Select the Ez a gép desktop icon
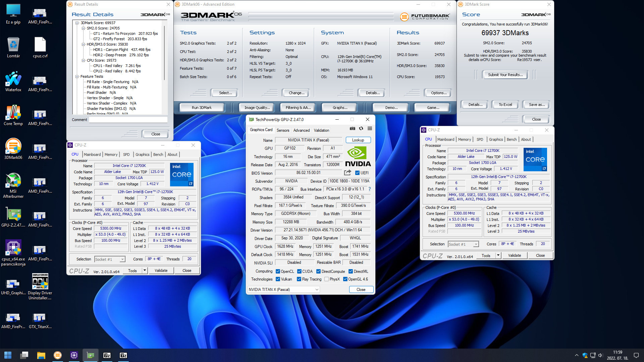The image size is (644, 362). pyautogui.click(x=13, y=13)
